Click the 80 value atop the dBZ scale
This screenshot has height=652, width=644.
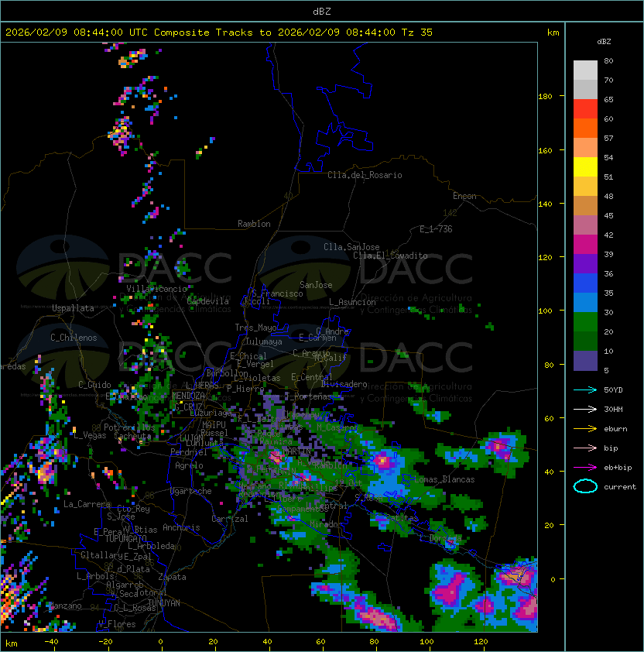pyautogui.click(x=608, y=60)
